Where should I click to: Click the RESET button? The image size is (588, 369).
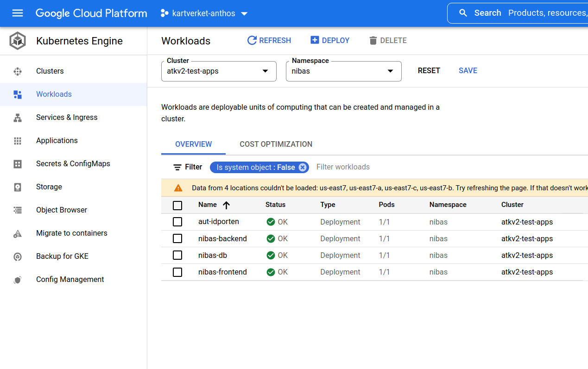tap(429, 71)
